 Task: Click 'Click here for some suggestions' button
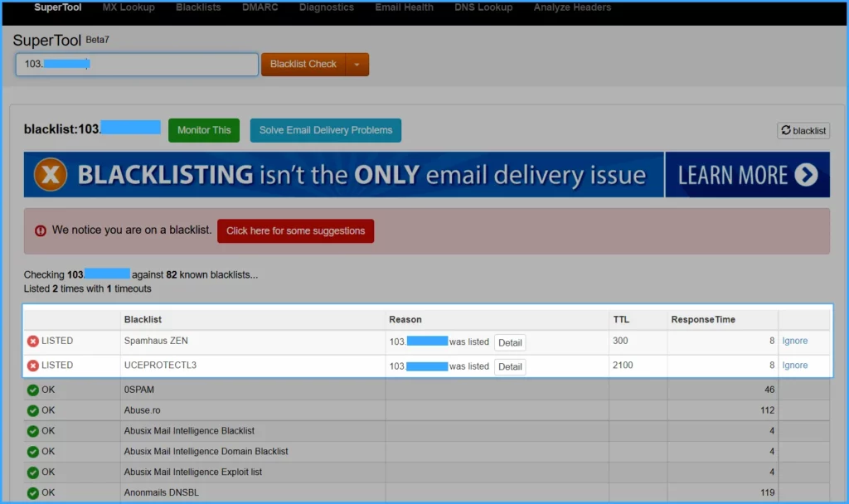[x=295, y=231]
